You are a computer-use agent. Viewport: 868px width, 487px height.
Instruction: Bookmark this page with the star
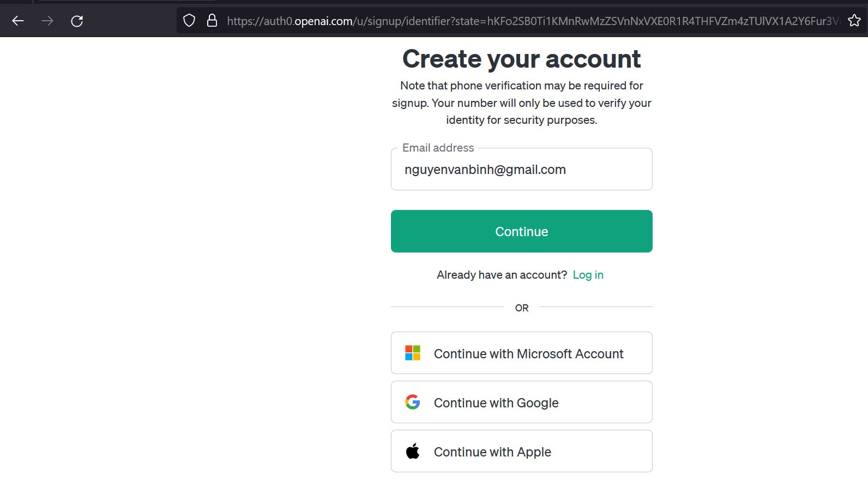[854, 21]
